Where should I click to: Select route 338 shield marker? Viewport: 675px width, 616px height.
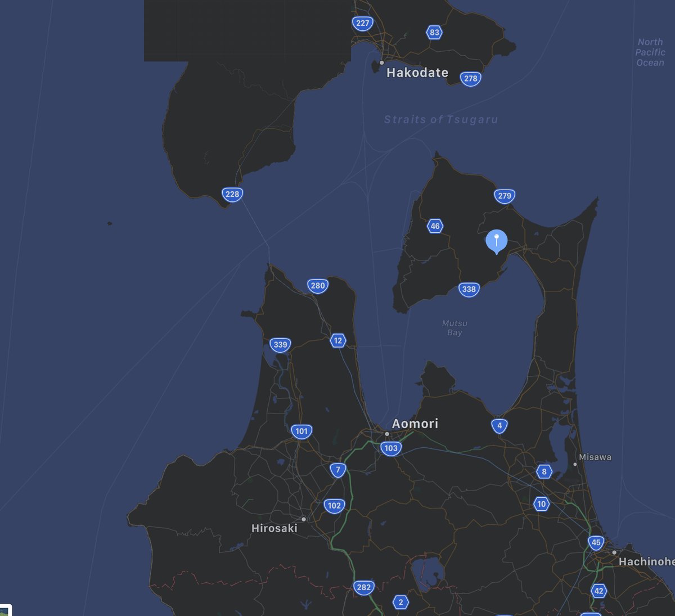pyautogui.click(x=469, y=289)
